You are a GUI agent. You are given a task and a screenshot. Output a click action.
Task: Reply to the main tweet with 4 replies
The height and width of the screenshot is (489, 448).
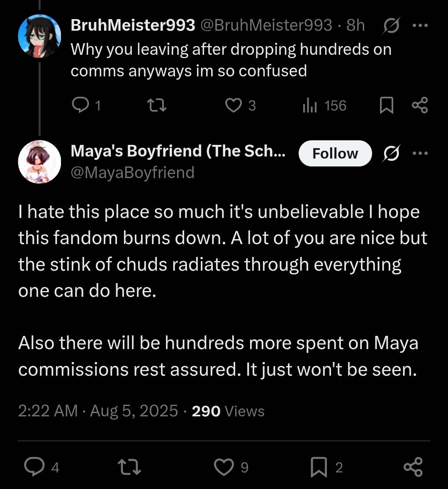click(34, 467)
